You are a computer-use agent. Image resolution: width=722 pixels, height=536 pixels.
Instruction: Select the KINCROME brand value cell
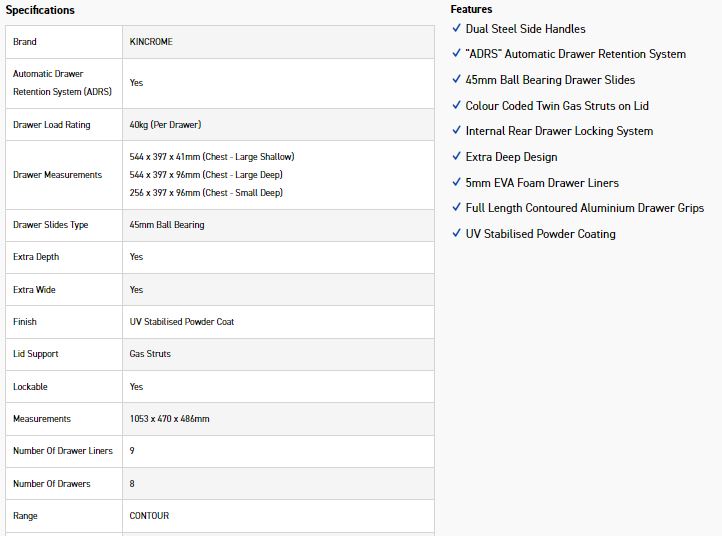[x=151, y=42]
